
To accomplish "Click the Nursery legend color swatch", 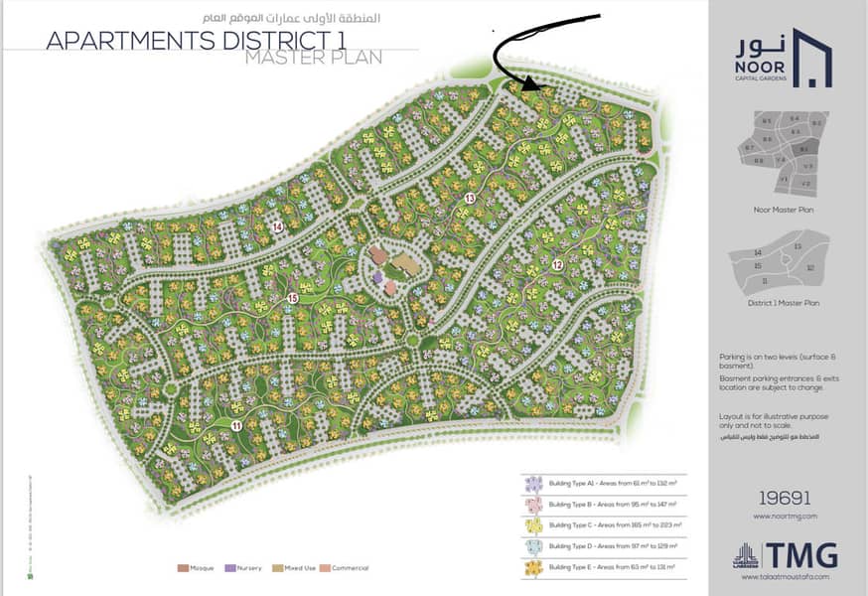I will (230, 568).
